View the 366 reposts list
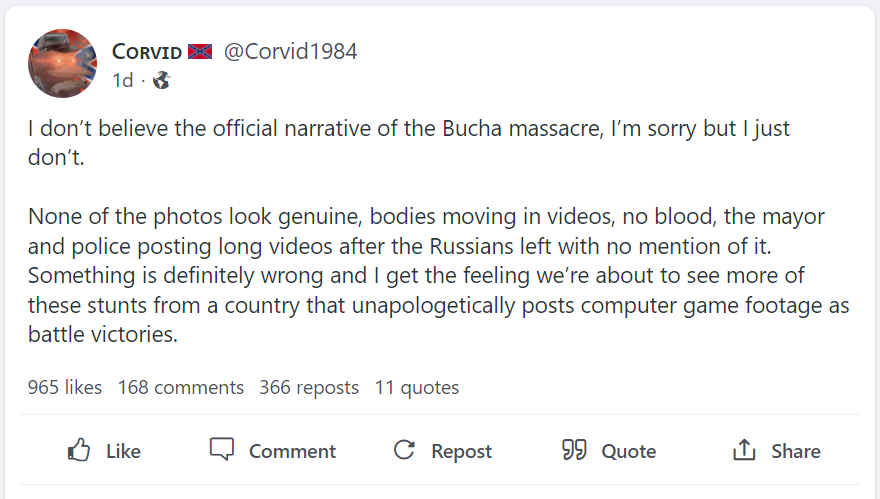 point(309,387)
